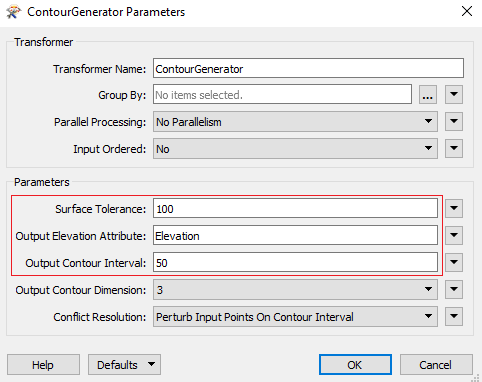
Task: Open the arrow menu beside Parallel Processing
Action: tap(454, 122)
